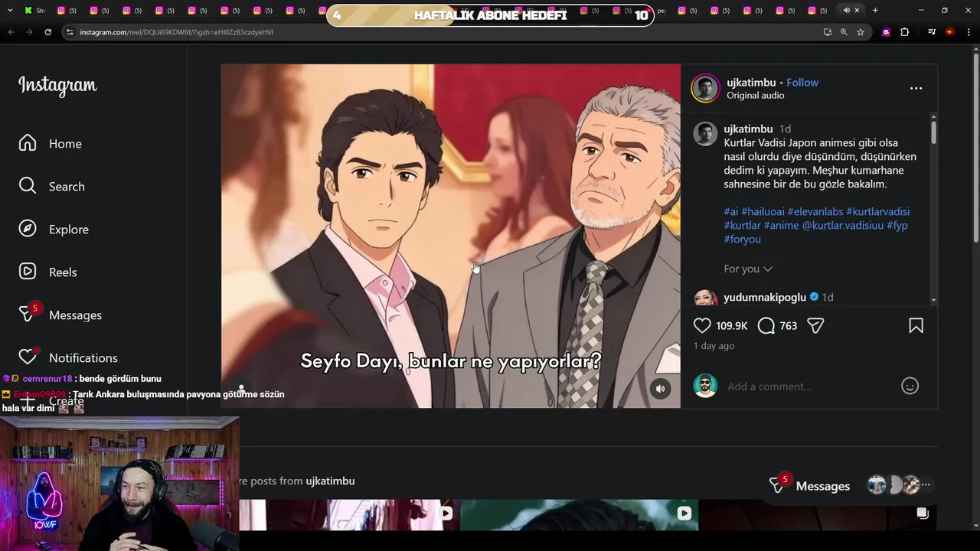Open the #kurtlarvadisi hashtag
Image resolution: width=980 pixels, height=551 pixels.
click(x=877, y=212)
